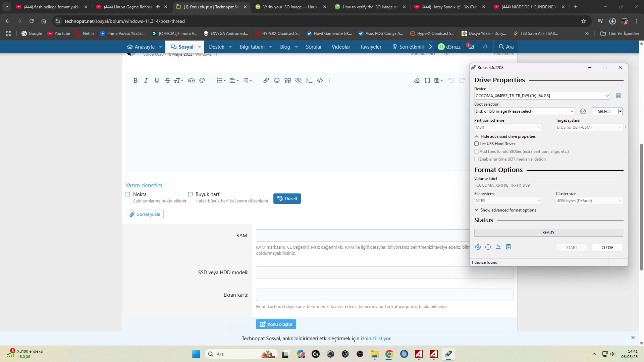Click the Konu oluştur button
The width and height of the screenshot is (644, 362).
276,324
